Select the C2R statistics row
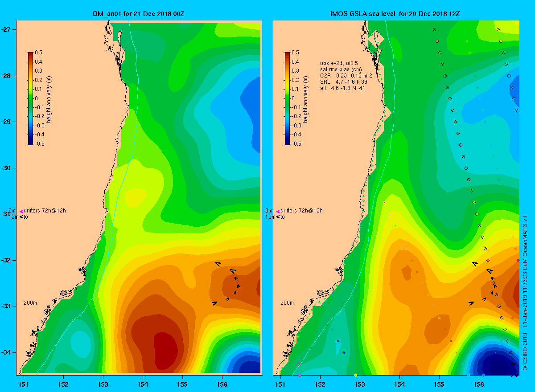This screenshot has height=392, width=535. [x=346, y=76]
